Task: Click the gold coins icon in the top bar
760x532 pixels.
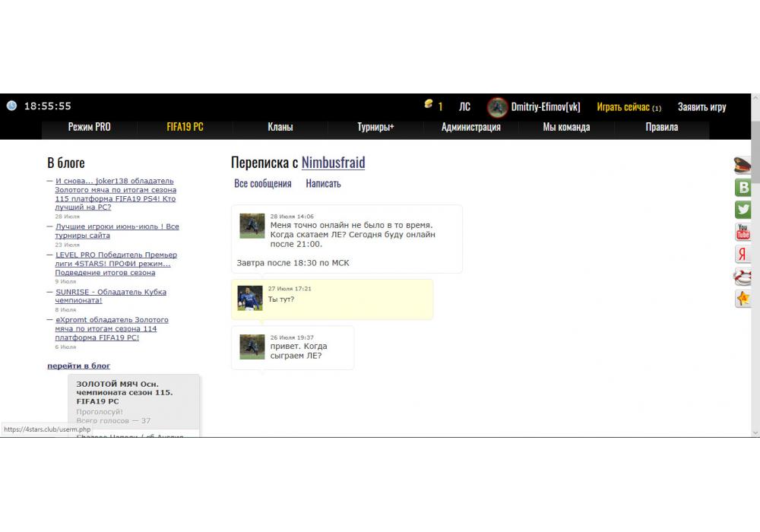Action: tap(429, 105)
